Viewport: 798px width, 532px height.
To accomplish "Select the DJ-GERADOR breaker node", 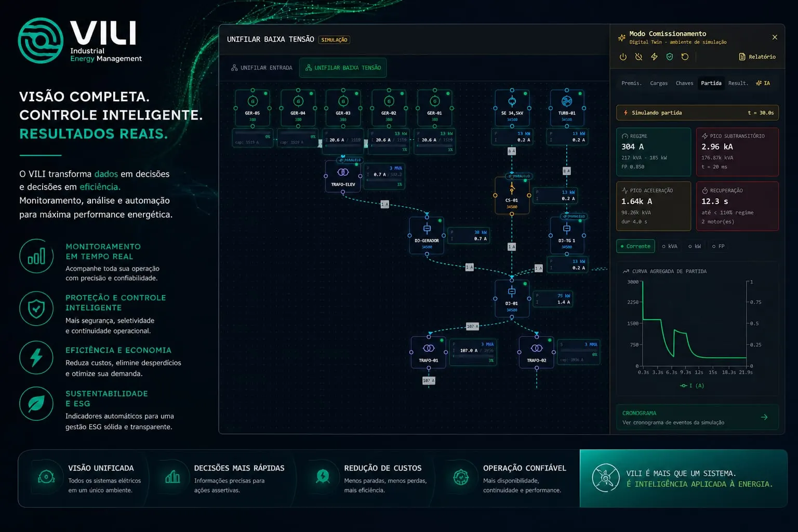I will coord(427,235).
